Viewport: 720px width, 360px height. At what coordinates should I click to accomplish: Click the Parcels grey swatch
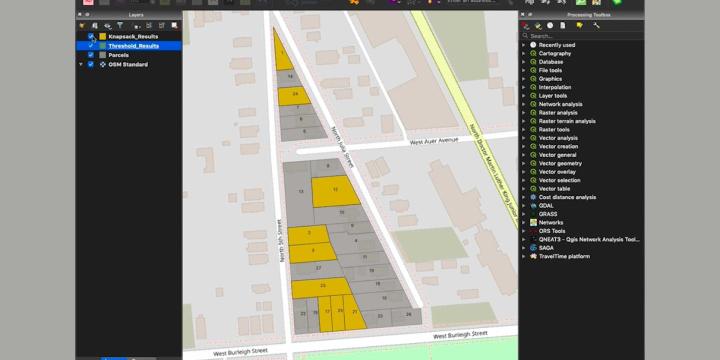pyautogui.click(x=102, y=55)
